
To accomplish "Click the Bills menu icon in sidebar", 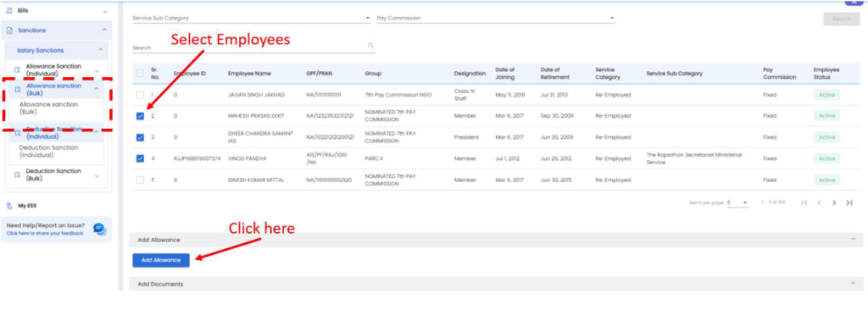I will click(x=8, y=10).
